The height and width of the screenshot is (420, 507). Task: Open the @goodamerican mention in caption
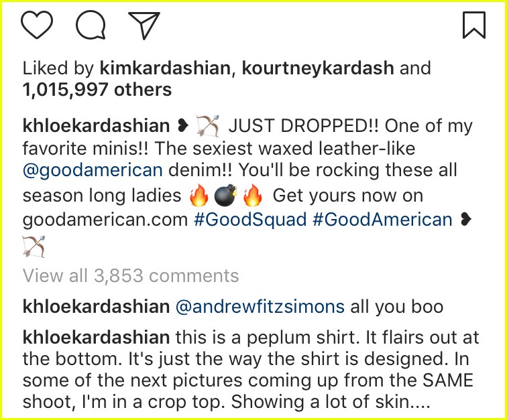tap(93, 170)
